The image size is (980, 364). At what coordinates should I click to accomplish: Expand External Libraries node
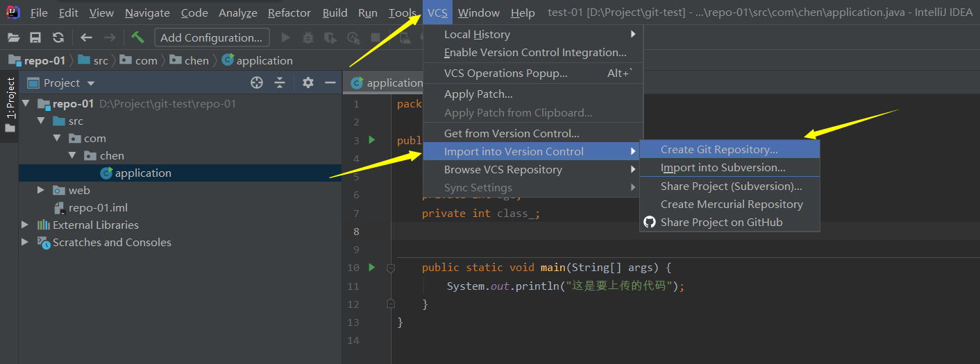(26, 225)
